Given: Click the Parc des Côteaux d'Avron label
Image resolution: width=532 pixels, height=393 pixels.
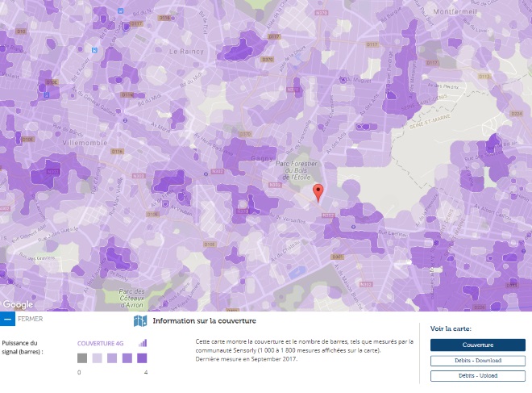Looking at the screenshot, I should (131, 299).
